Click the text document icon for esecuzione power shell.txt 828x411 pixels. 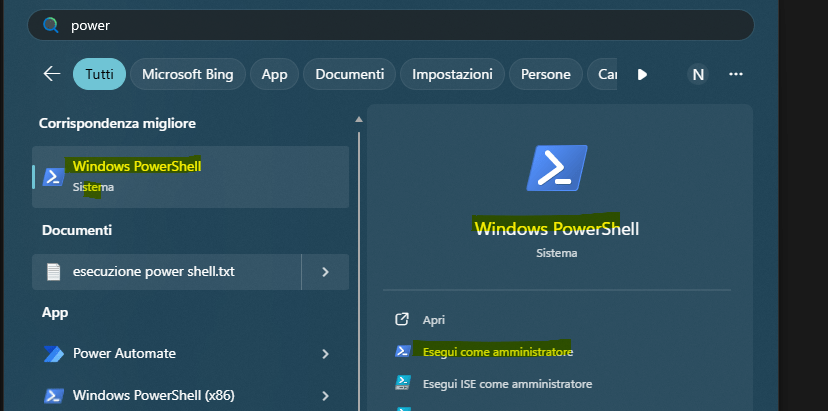tap(54, 271)
